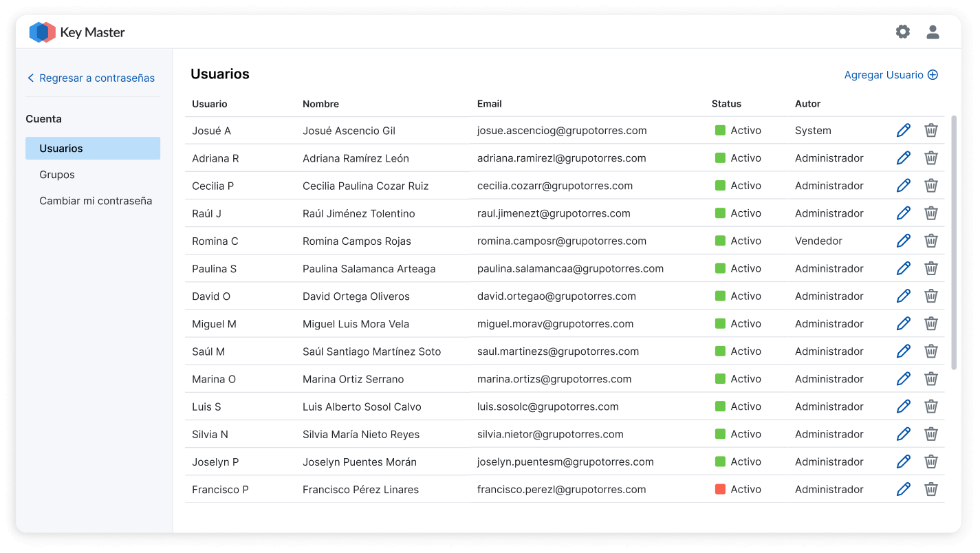
Task: Click the Email column header
Action: [x=489, y=104]
